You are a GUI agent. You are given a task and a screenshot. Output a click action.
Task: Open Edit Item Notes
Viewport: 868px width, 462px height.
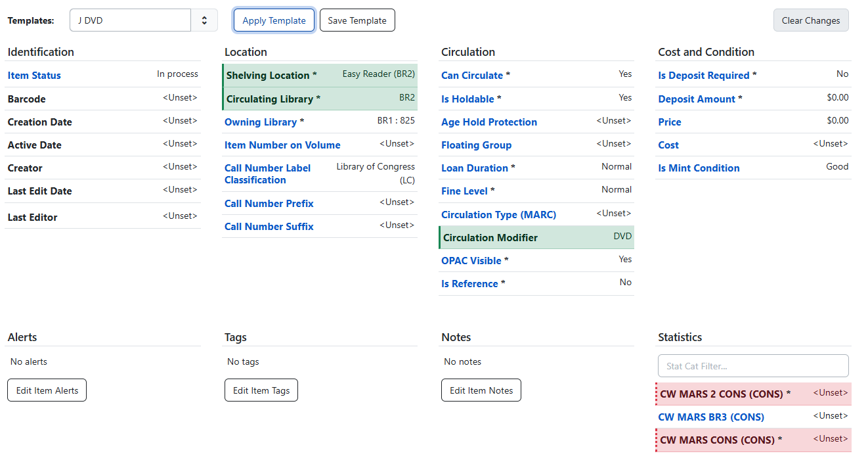(x=481, y=390)
